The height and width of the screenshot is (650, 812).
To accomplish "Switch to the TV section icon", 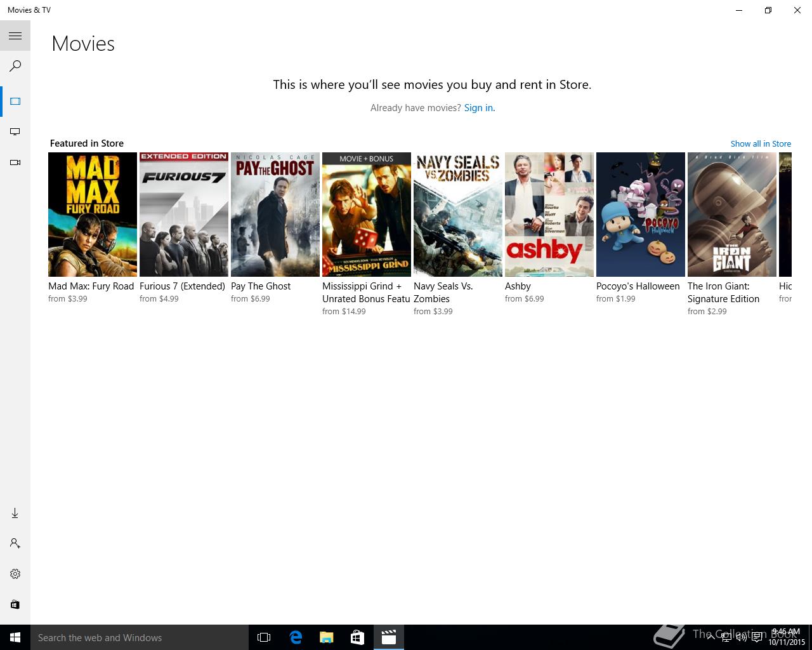I will click(x=15, y=132).
